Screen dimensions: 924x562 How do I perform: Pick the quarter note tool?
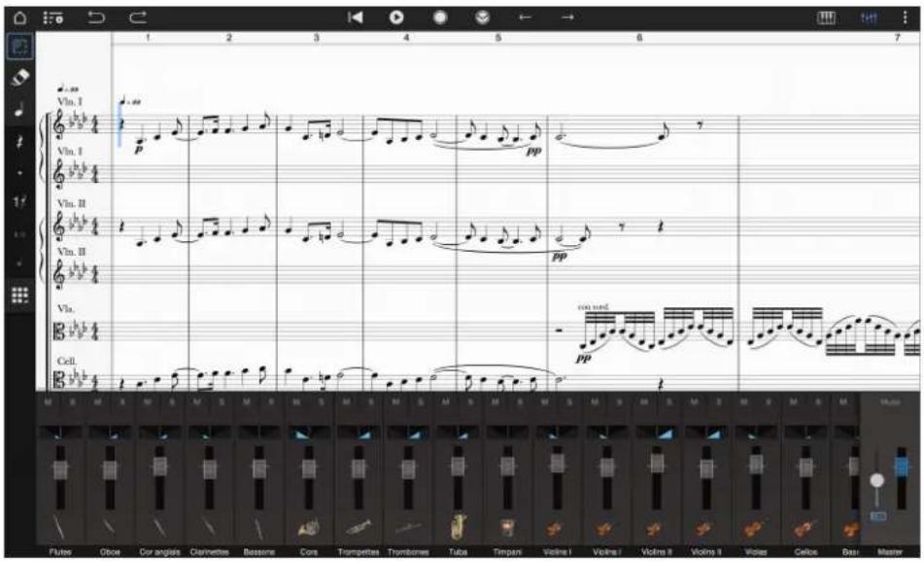tap(19, 110)
